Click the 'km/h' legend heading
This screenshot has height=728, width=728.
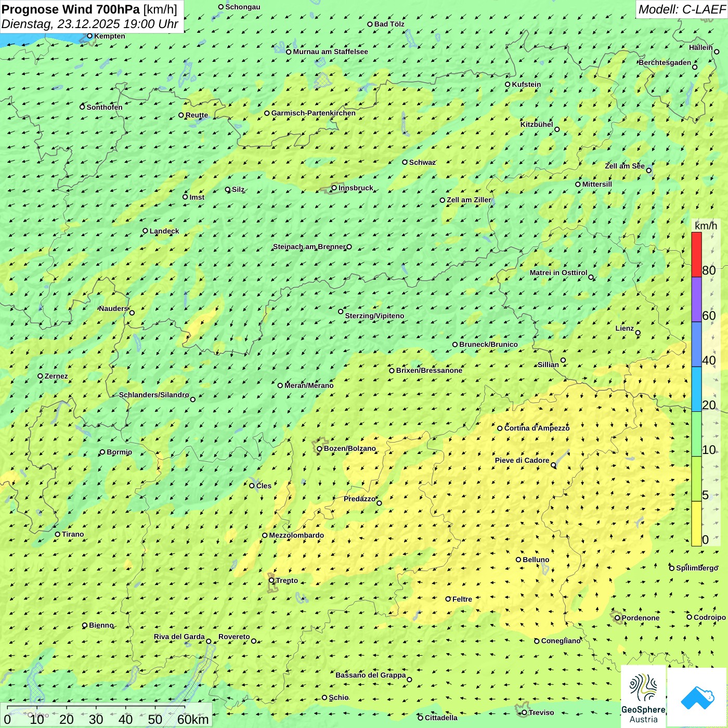pyautogui.click(x=706, y=226)
